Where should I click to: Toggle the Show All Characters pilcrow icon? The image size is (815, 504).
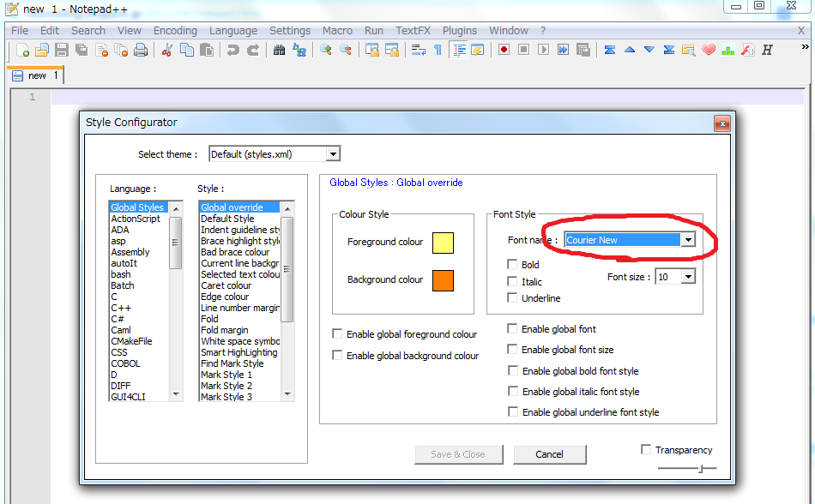[x=438, y=51]
